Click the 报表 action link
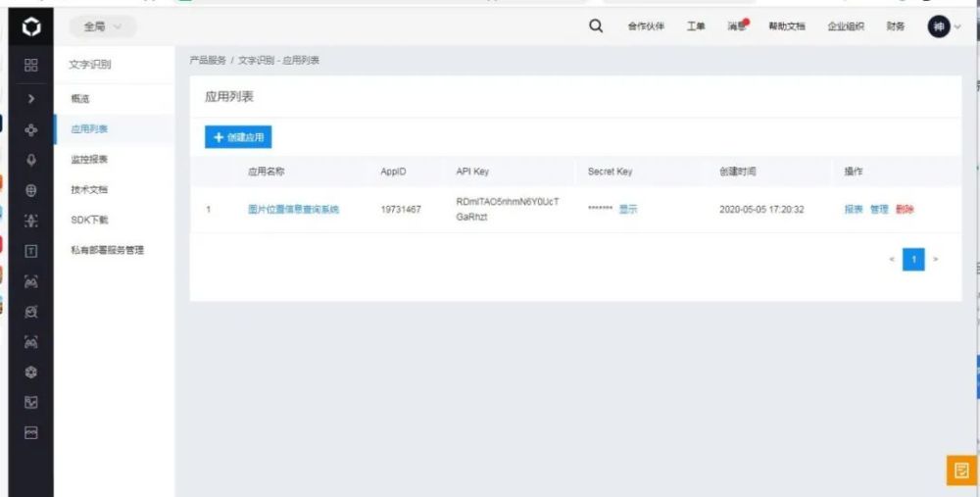This screenshot has height=497, width=980. pyautogui.click(x=854, y=210)
